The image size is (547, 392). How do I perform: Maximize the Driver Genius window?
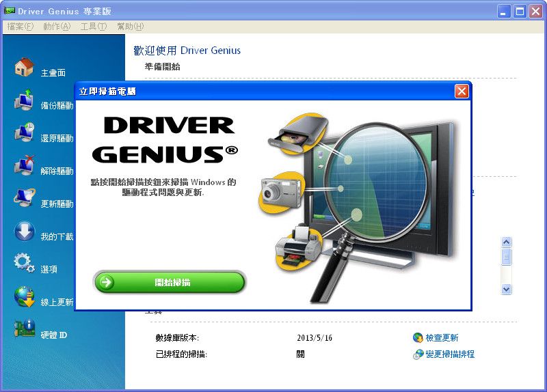tap(520, 12)
